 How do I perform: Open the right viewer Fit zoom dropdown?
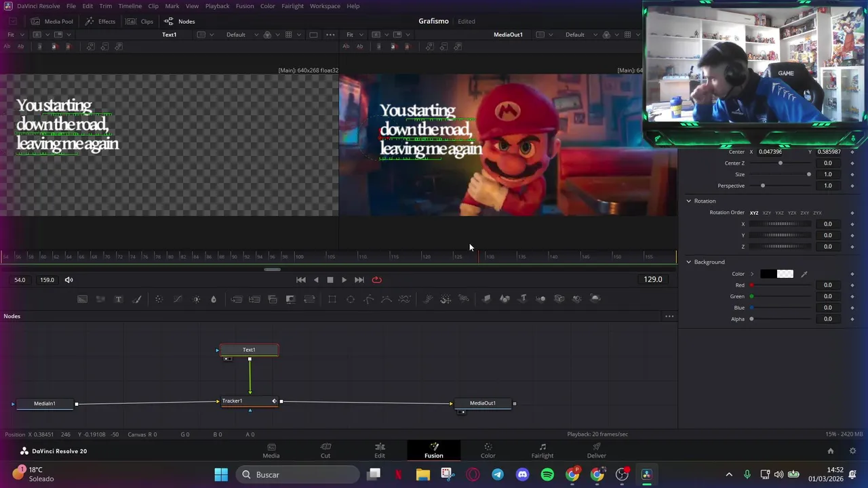[x=353, y=35]
